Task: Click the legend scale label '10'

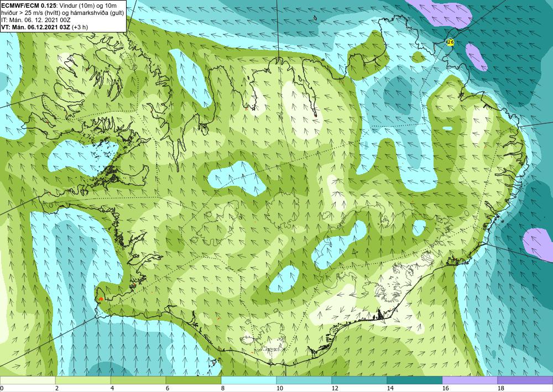Action: point(279,389)
